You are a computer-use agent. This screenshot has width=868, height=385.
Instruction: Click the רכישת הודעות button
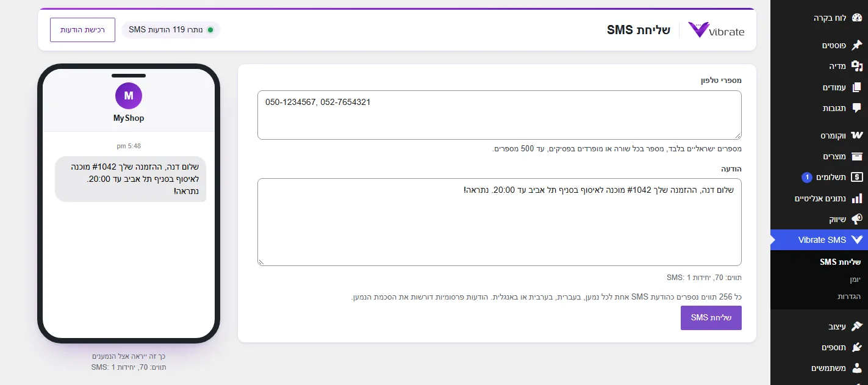pyautogui.click(x=82, y=30)
